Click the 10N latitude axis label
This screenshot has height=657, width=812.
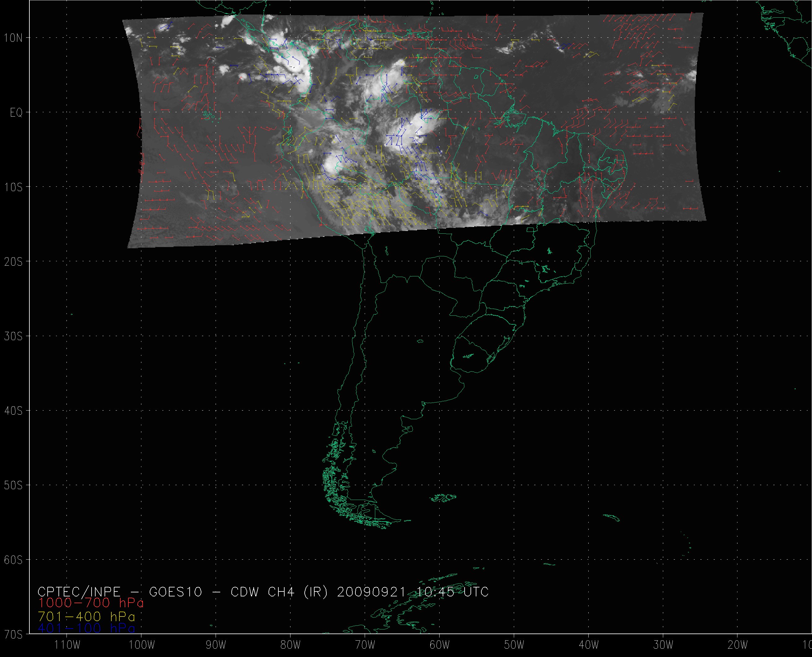tap(13, 38)
